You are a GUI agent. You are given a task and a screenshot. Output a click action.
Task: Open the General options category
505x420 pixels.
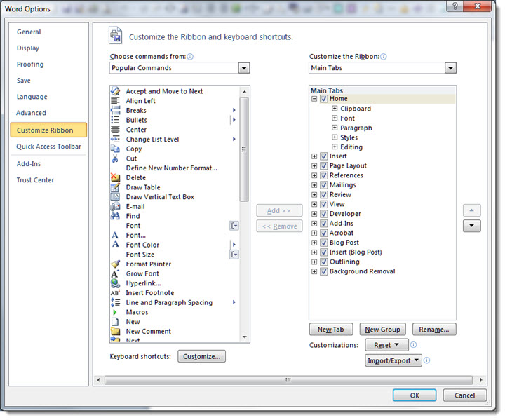click(29, 32)
